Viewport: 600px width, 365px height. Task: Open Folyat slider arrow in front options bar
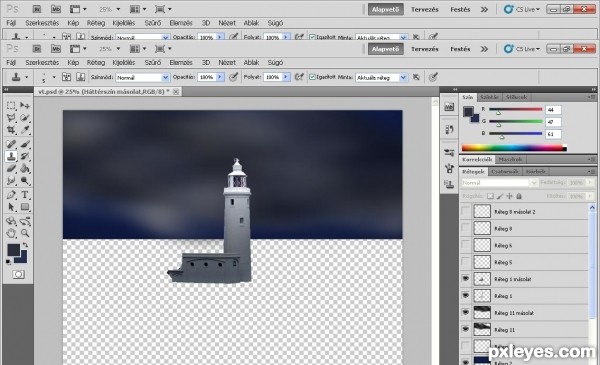coord(286,77)
